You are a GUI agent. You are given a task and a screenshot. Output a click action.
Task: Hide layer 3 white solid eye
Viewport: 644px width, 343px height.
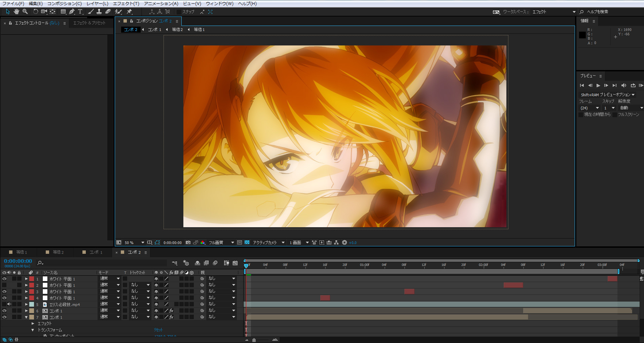click(4, 291)
